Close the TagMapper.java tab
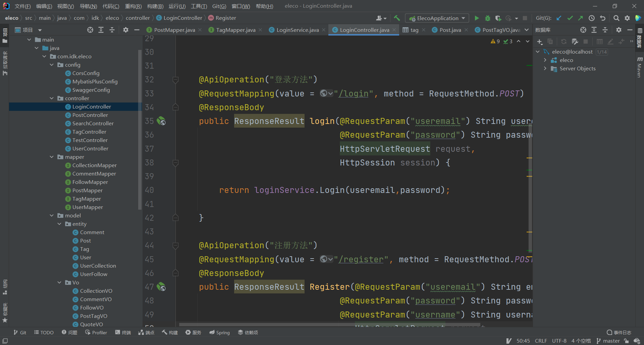Viewport: 644px width, 345px height. pos(260,30)
